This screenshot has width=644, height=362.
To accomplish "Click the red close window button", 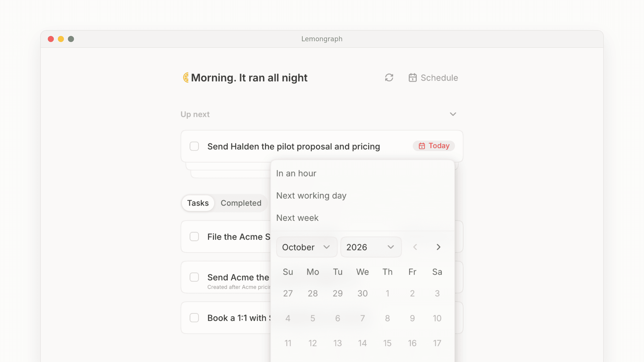I will [x=51, y=39].
